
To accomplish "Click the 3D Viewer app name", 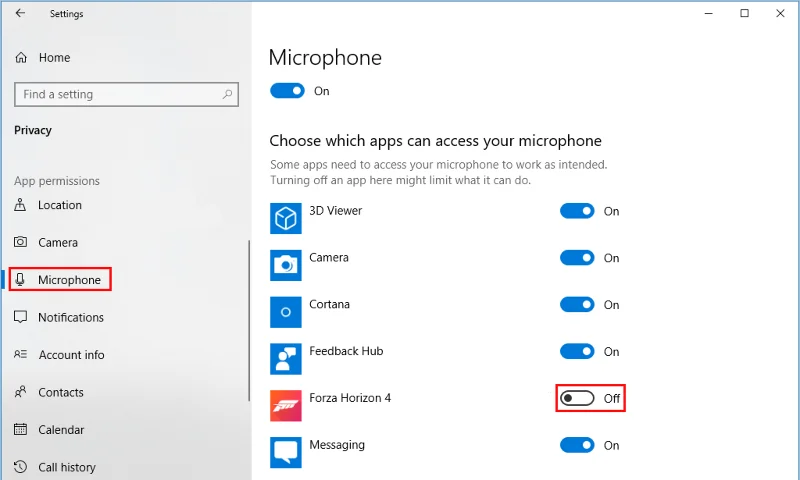I will click(336, 211).
